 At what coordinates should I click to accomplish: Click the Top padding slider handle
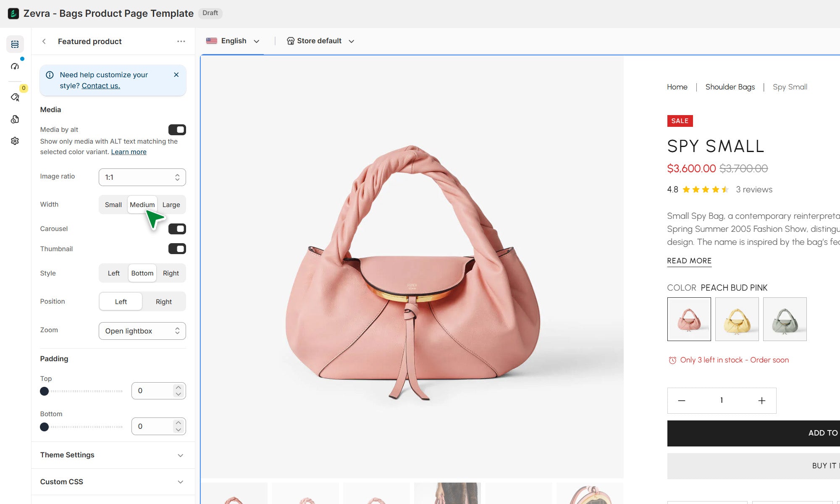point(44,391)
